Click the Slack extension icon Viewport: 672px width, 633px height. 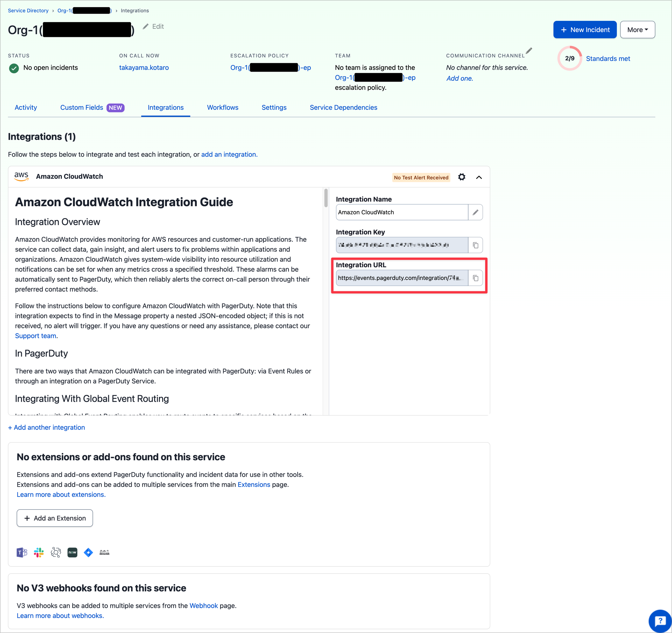pos(39,553)
